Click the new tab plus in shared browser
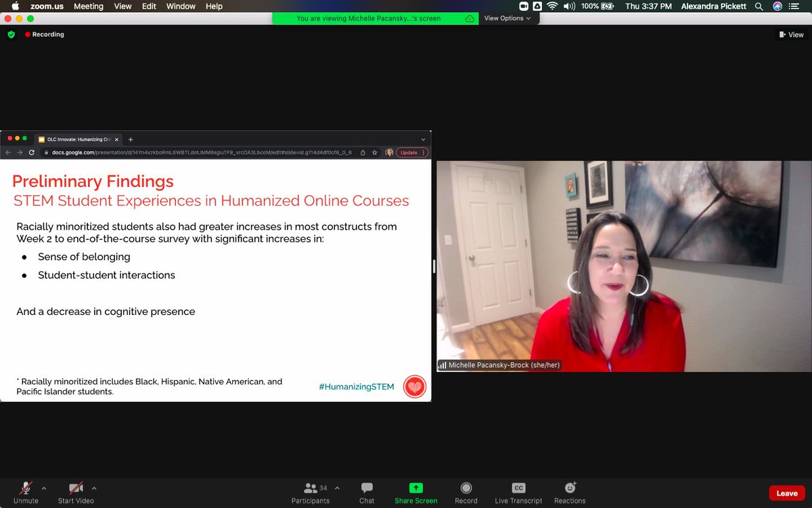The image size is (812, 508). coord(131,139)
